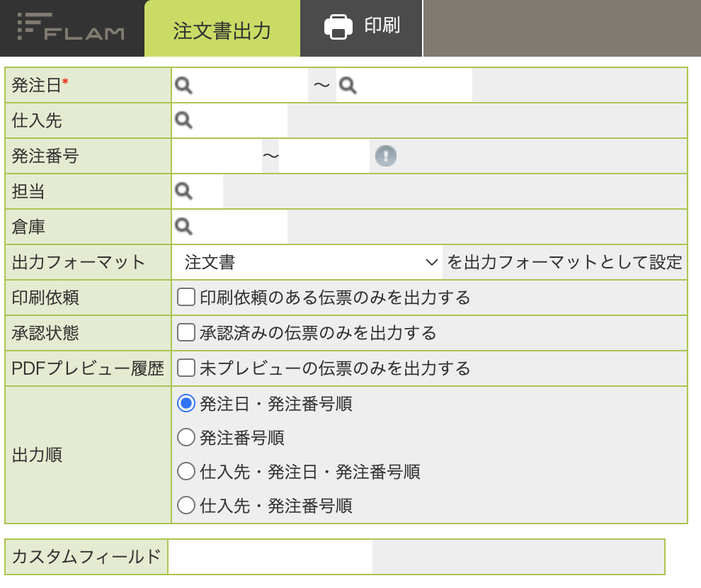Open the 倉庫 search magnifier

pos(183,227)
